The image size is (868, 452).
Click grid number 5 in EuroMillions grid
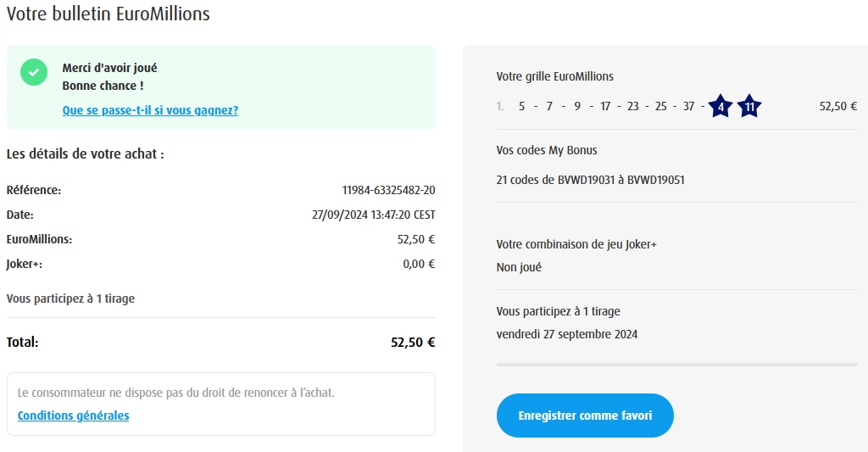click(522, 106)
